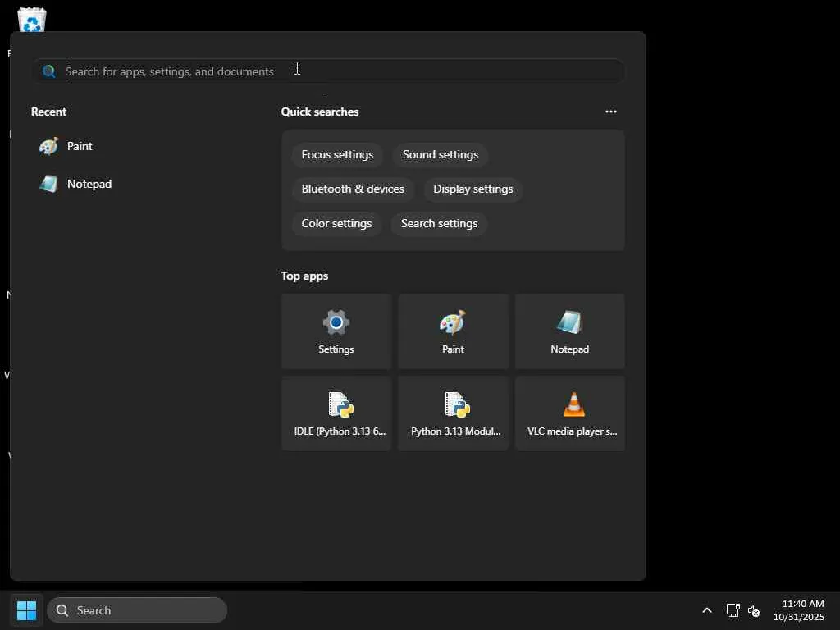Select the Recycle Bin desktop icon
Viewport: 840px width, 630px height.
coord(32,20)
